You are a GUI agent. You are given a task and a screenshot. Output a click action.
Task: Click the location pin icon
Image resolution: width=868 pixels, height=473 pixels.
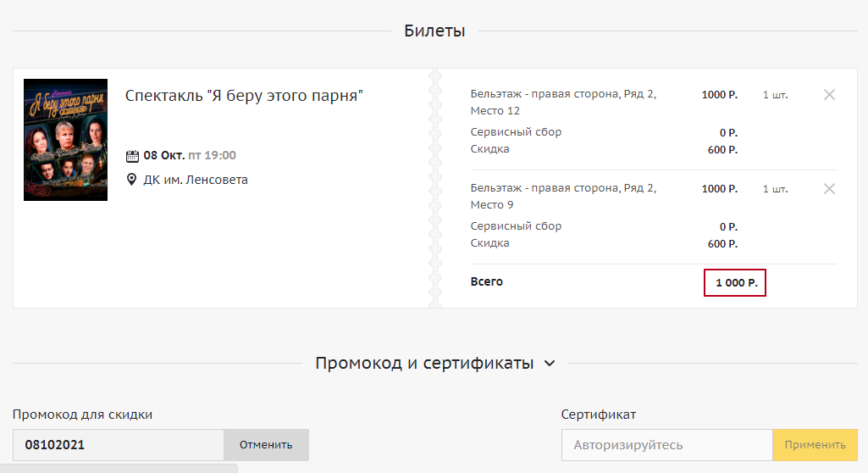pos(132,180)
